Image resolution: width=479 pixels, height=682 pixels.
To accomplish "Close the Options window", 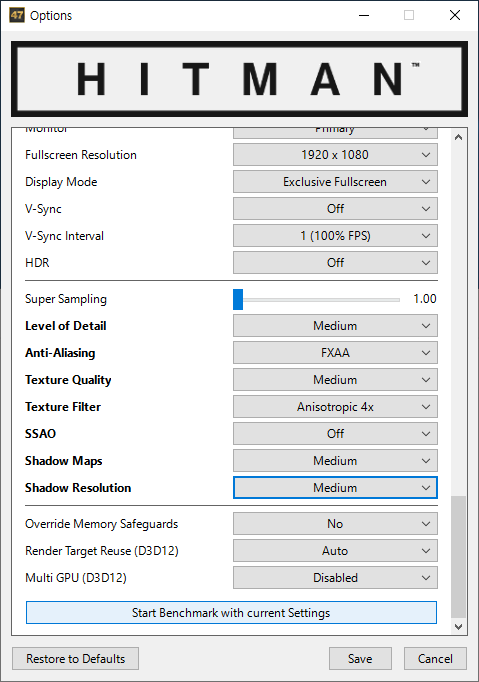I will point(455,15).
